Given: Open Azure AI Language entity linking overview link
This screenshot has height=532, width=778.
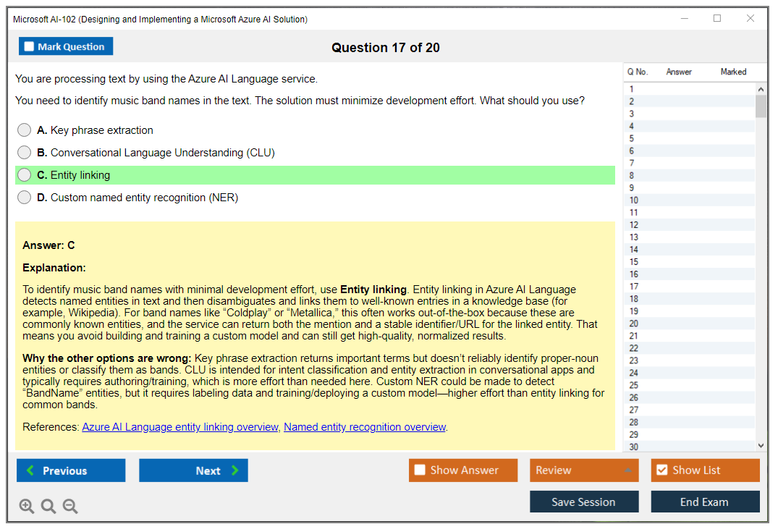Looking at the screenshot, I should (x=180, y=427).
